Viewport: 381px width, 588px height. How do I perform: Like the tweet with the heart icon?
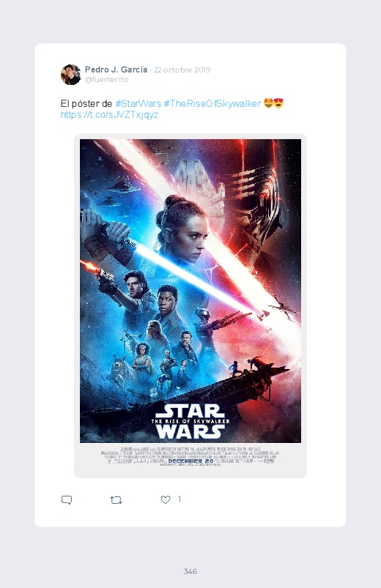point(166,499)
